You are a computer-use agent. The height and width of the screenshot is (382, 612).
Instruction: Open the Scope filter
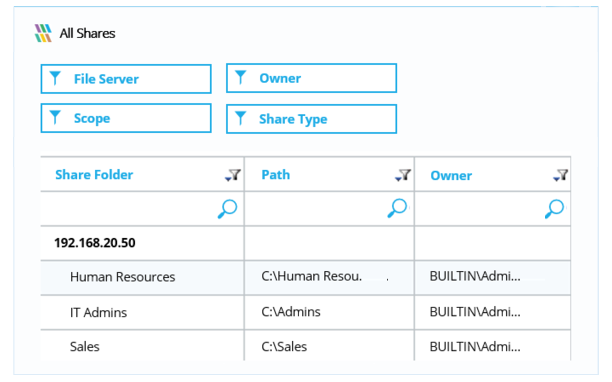[x=126, y=118]
